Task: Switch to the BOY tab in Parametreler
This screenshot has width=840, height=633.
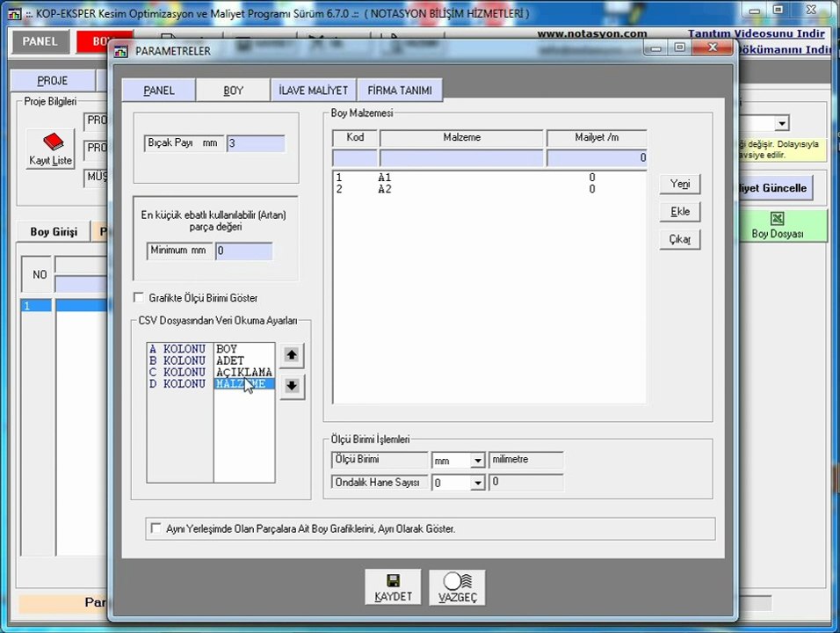Action: [233, 91]
